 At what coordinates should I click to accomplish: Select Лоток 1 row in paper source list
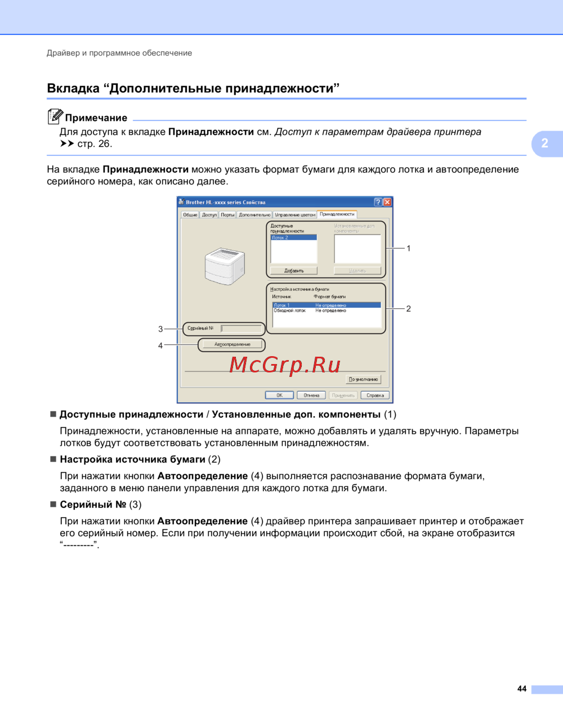327,305
